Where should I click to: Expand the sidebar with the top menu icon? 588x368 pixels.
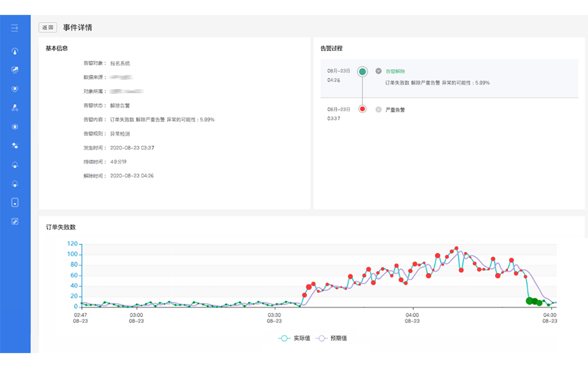point(15,28)
